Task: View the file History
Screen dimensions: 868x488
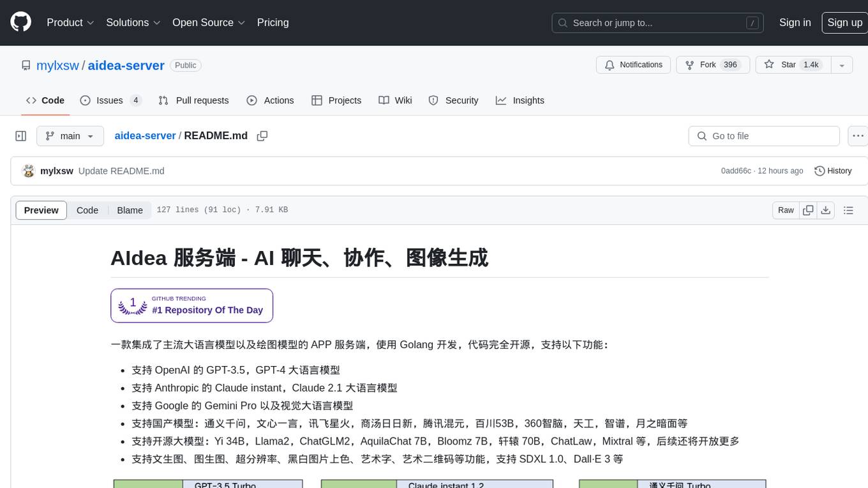Action: point(833,171)
